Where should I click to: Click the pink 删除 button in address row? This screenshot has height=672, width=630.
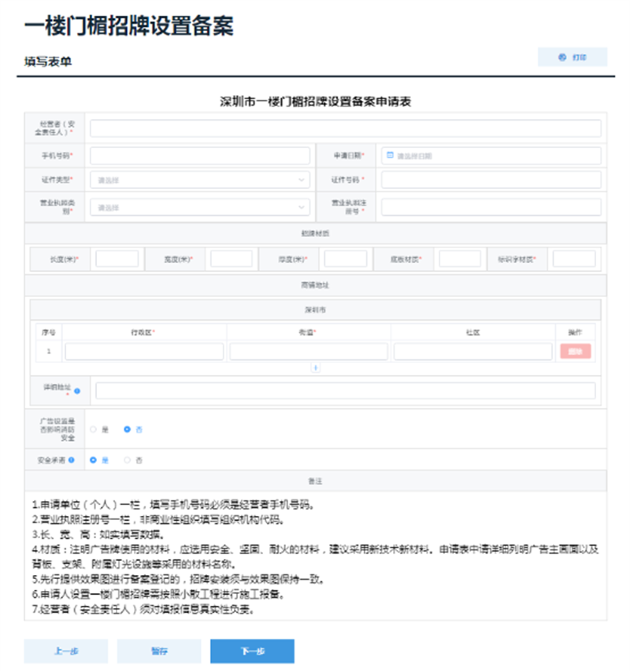click(x=575, y=351)
